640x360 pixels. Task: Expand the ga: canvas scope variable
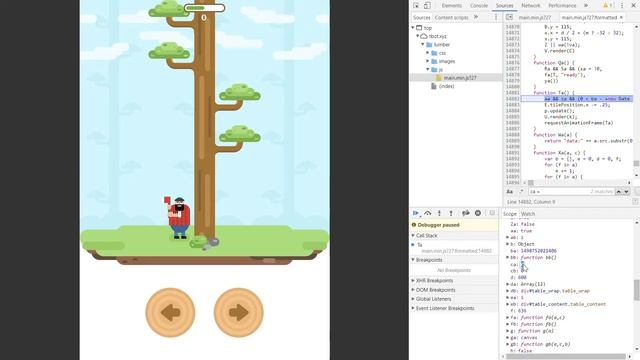tap(507, 337)
